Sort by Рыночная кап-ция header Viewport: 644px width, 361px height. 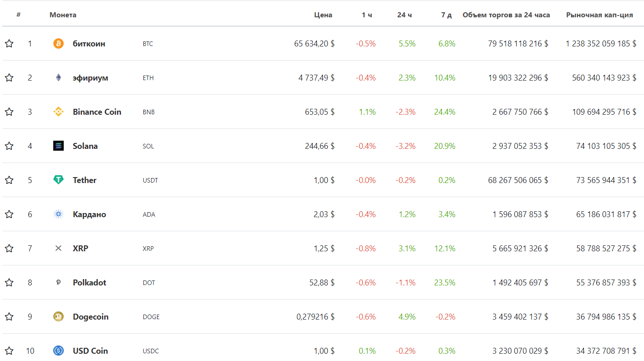click(599, 15)
